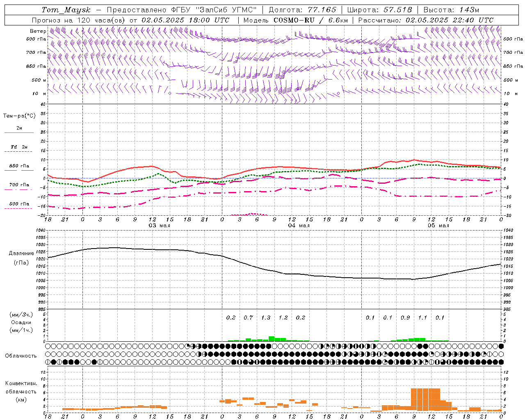This screenshot has height=420, width=525.
Task: Click "850 гПа" entry in temperature legend
Action: point(19,166)
